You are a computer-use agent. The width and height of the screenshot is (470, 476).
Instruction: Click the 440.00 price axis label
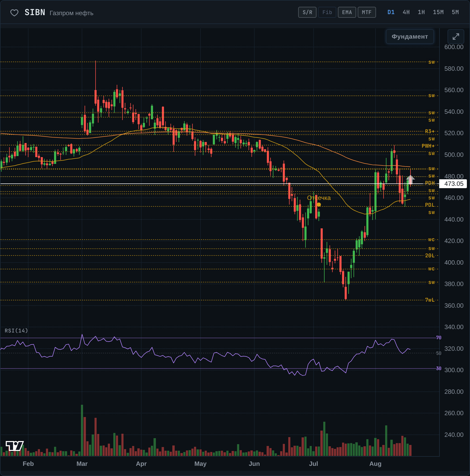[454, 219]
